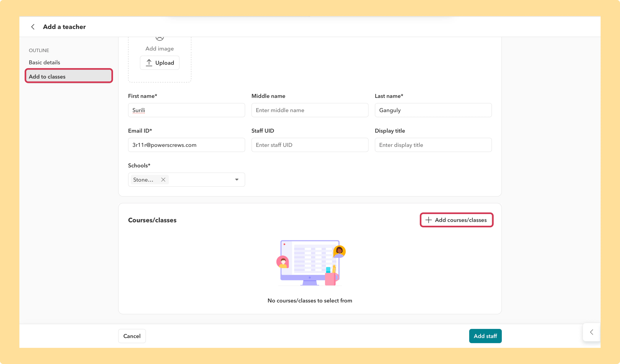Screen dimensions: 620x364
Task: Select Basic details in the outline
Action: click(45, 62)
